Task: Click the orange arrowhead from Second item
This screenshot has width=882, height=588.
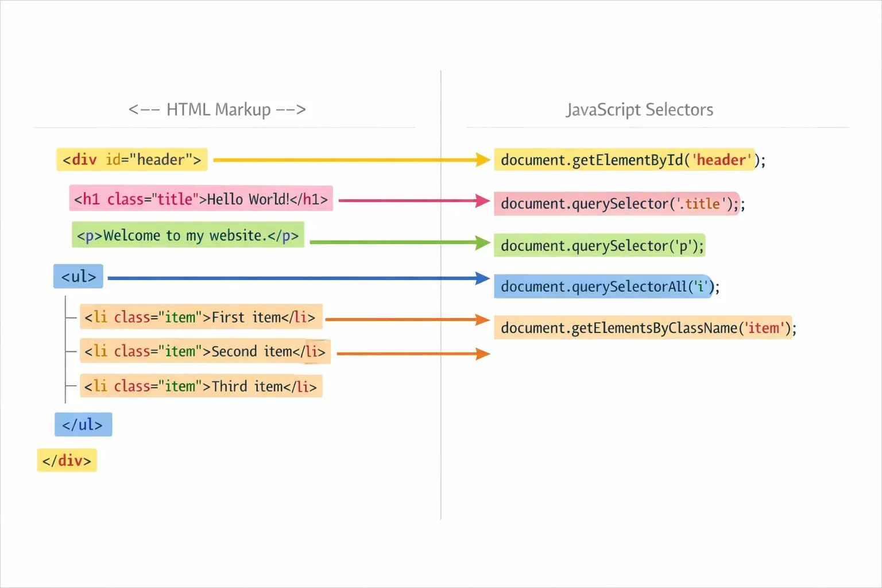Action: pyautogui.click(x=482, y=354)
